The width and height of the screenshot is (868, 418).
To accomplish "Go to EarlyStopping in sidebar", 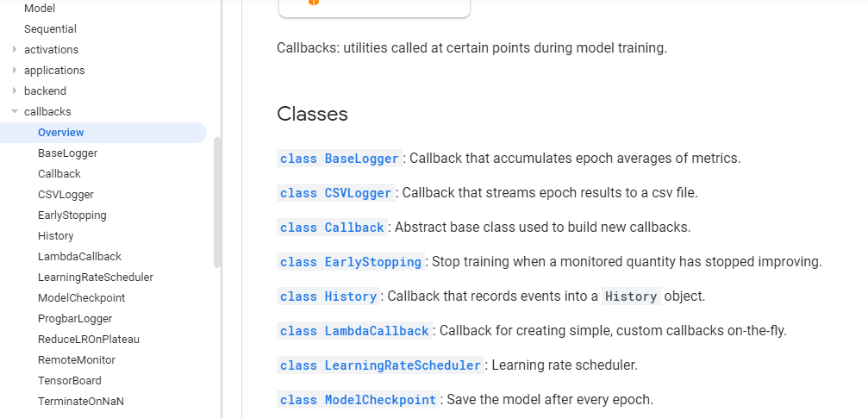I will (72, 215).
